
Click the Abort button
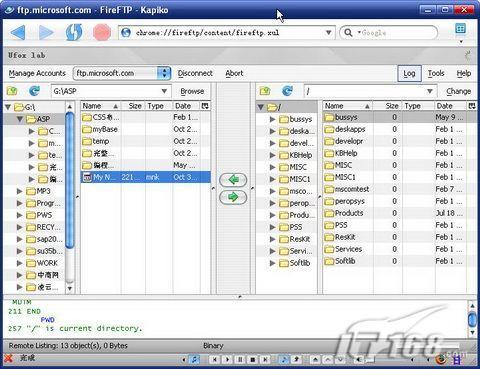point(234,73)
